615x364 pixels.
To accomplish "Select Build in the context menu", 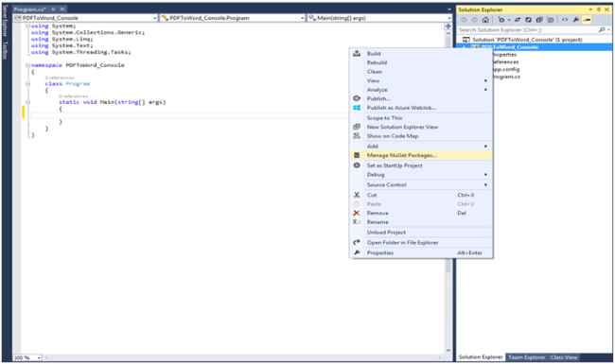I will tap(421, 54).
